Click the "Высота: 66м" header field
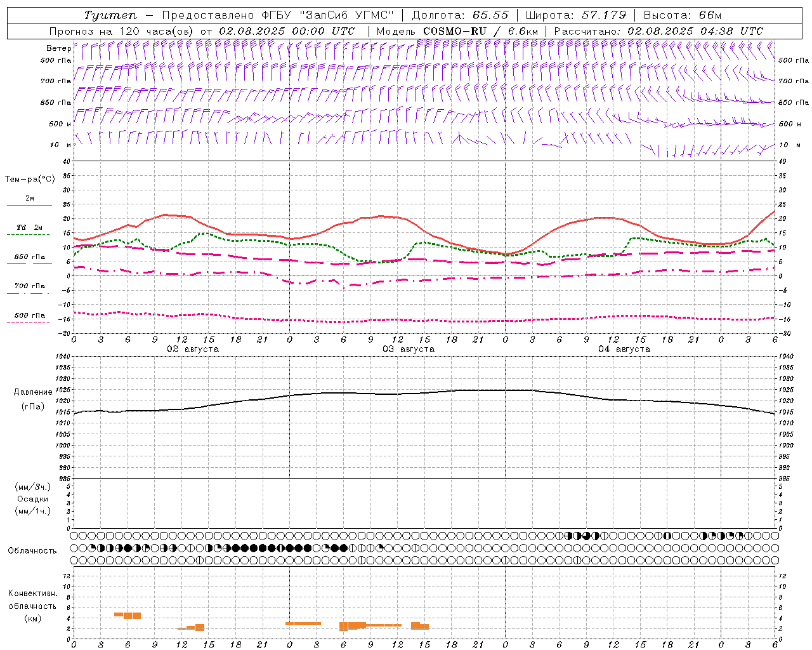The height and width of the screenshot is (650, 812). (x=683, y=15)
